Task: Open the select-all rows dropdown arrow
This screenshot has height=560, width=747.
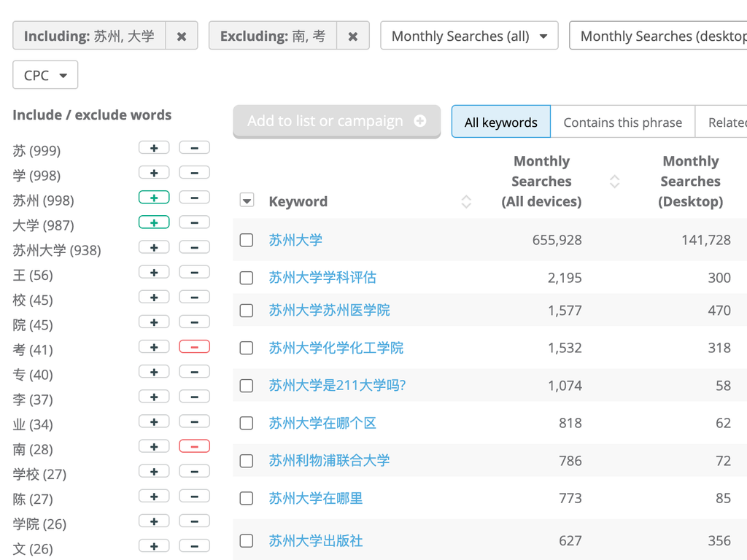Action: (247, 201)
